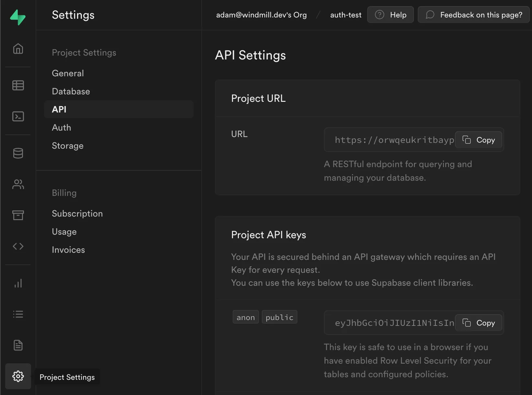
Task: Open the Database icon in sidebar
Action: [x=18, y=153]
